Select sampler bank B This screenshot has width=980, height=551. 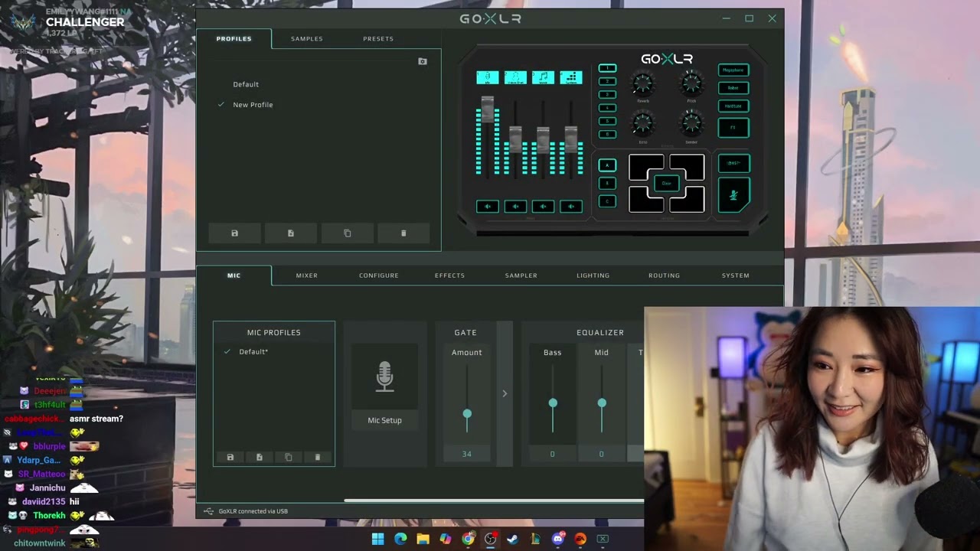tap(607, 184)
